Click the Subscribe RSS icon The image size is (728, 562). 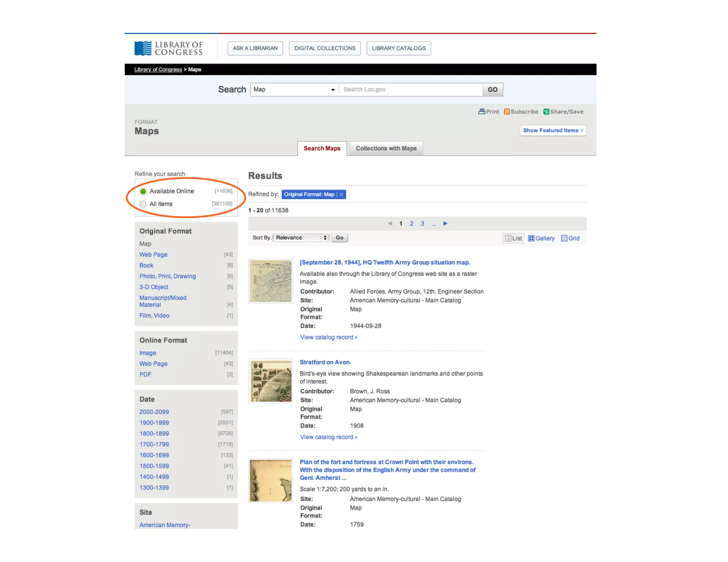[507, 112]
